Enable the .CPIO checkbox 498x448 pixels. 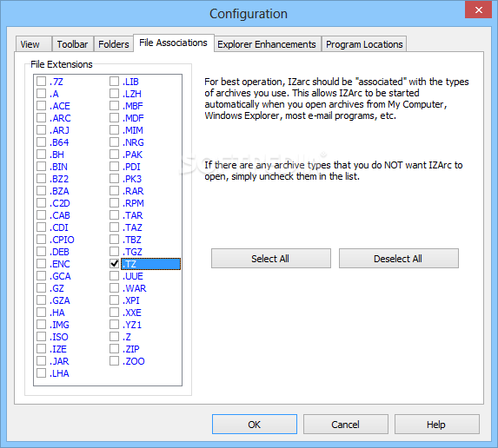click(x=42, y=240)
